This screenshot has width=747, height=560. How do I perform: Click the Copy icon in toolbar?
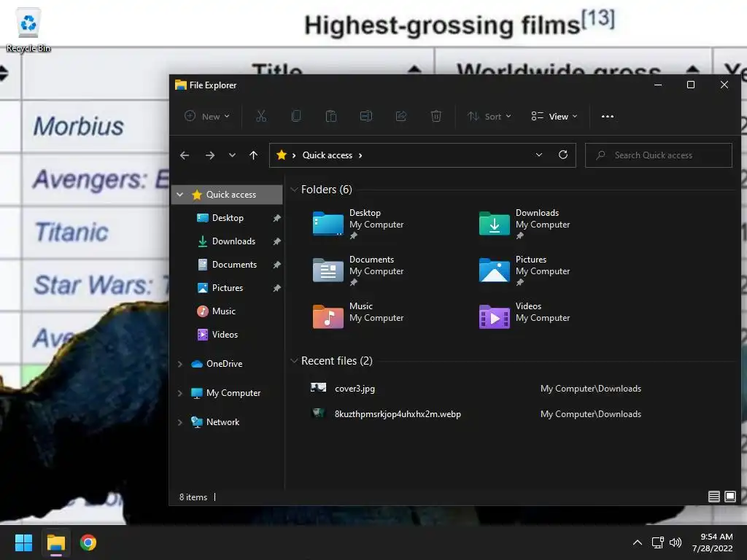[296, 116]
